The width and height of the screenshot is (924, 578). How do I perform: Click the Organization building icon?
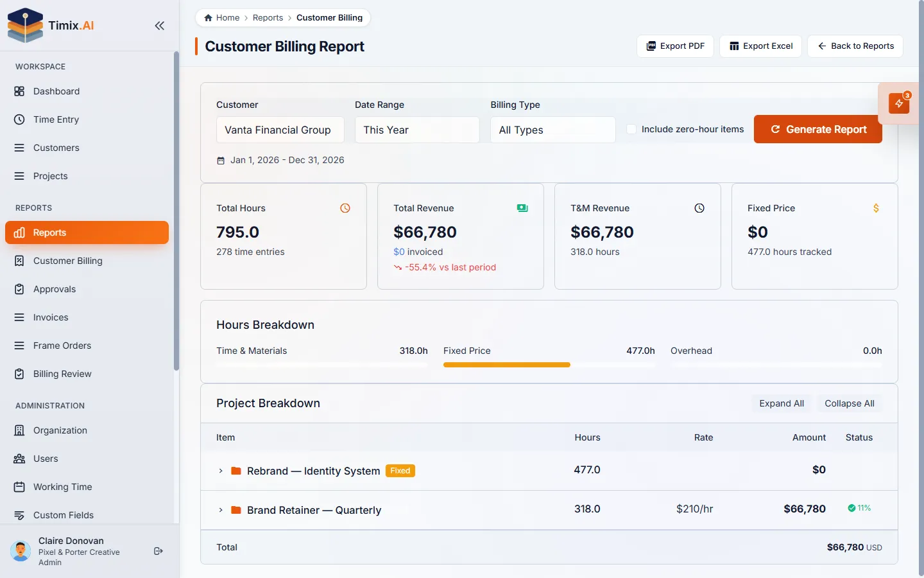(19, 430)
